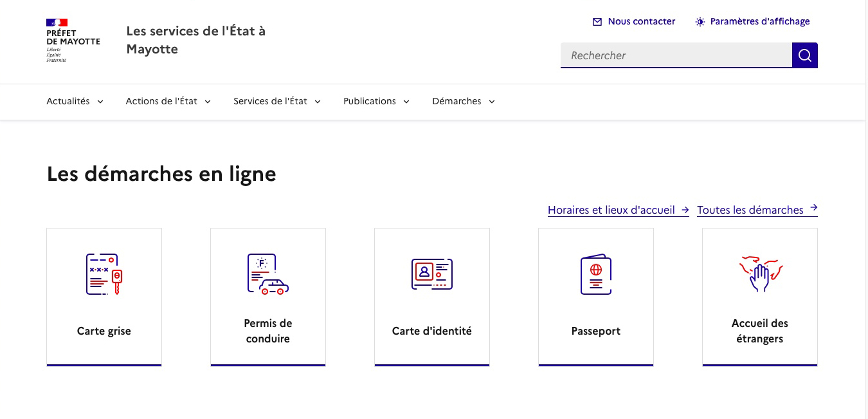Expand the Démarches navigation menu

tap(463, 101)
